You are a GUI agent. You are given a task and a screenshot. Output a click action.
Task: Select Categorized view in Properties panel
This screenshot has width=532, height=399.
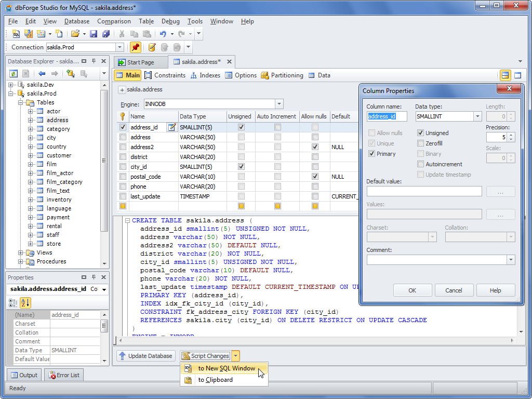click(x=13, y=302)
